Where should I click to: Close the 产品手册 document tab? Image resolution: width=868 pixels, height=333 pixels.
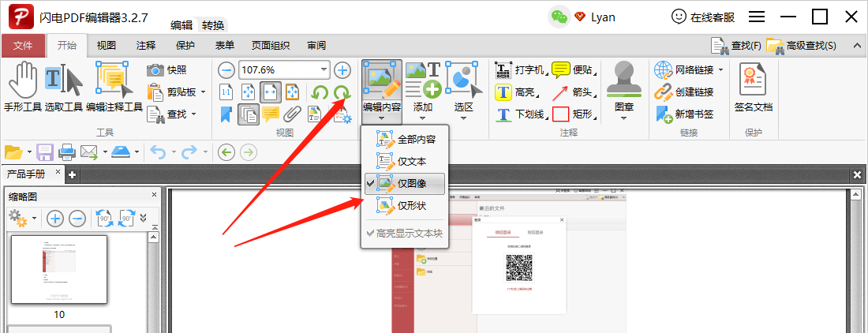[x=58, y=173]
